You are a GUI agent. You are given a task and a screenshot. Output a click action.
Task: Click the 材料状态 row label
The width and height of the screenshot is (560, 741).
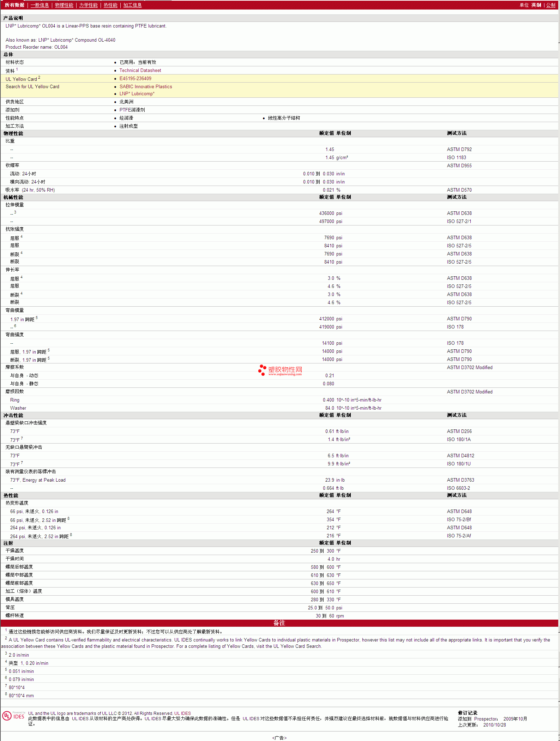coord(14,62)
